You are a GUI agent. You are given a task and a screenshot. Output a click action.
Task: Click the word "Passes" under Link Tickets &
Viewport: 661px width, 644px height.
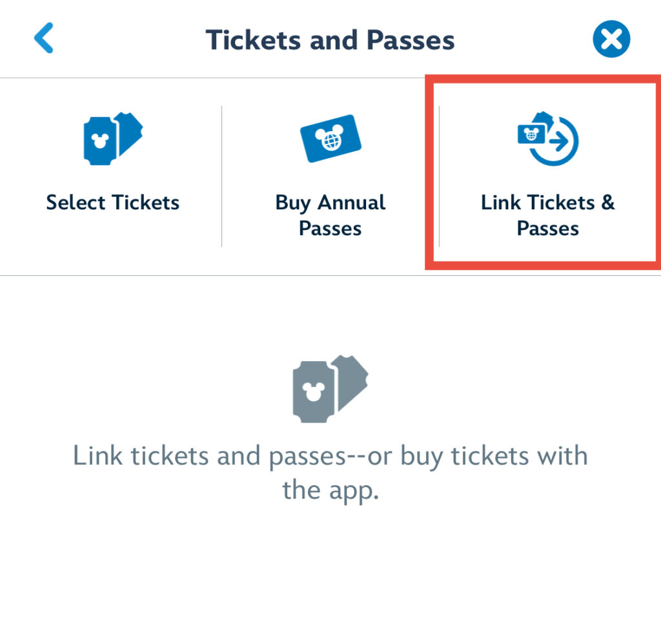tap(548, 229)
